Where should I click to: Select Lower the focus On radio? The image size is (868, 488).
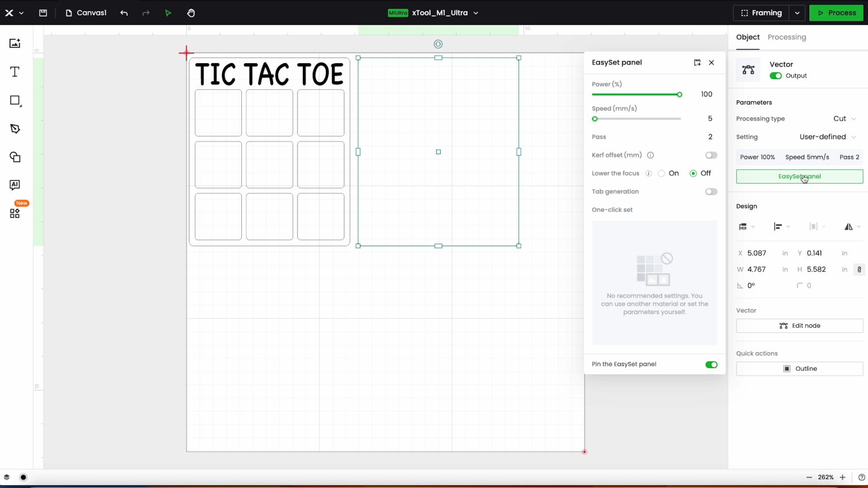(661, 173)
